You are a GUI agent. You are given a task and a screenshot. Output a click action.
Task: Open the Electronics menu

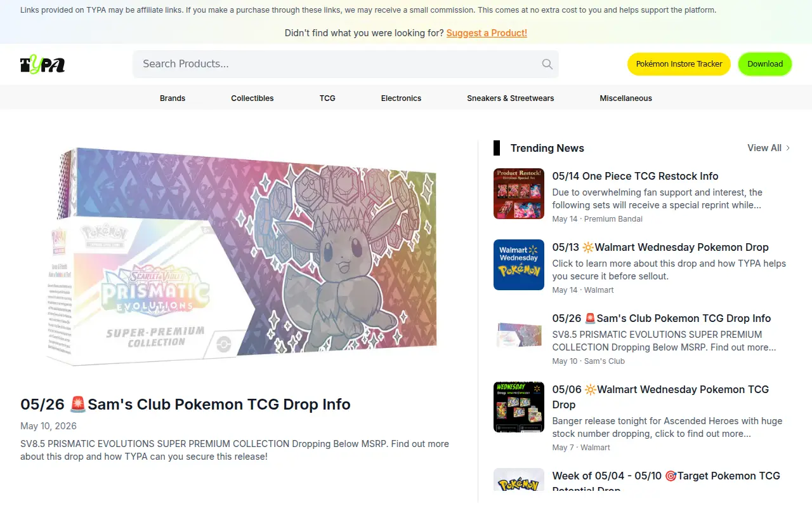[x=401, y=98]
